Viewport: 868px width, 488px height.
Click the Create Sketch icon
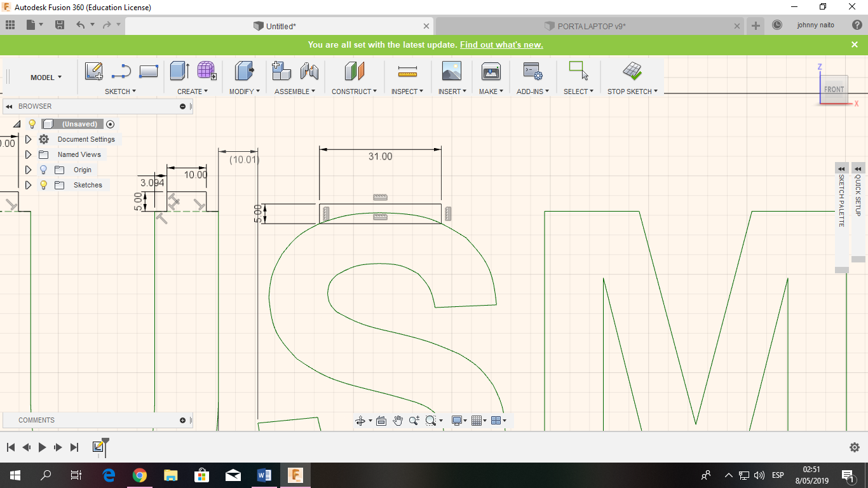tap(94, 71)
